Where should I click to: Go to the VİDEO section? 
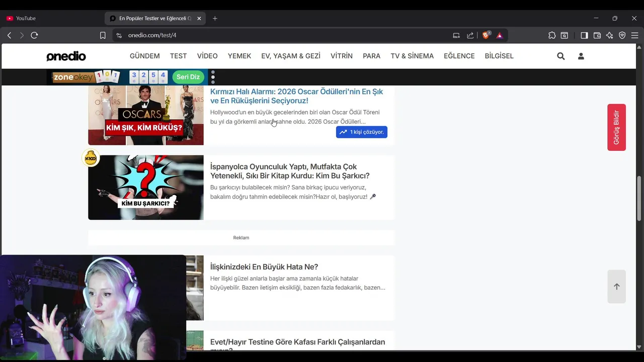(x=207, y=56)
